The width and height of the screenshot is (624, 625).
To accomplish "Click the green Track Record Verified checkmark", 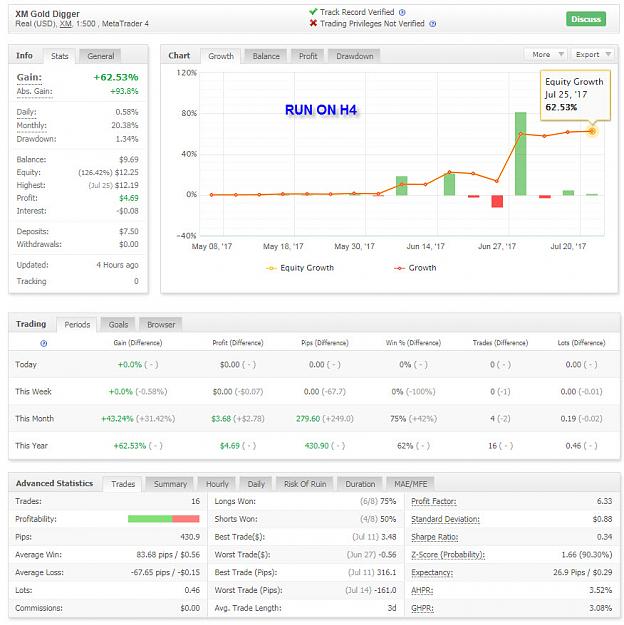I will [x=313, y=12].
